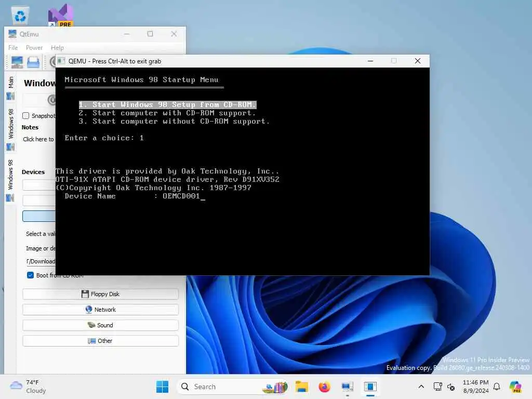532x399 pixels.
Task: Switch to the QtEmu taskbar icon
Action: [348, 387]
